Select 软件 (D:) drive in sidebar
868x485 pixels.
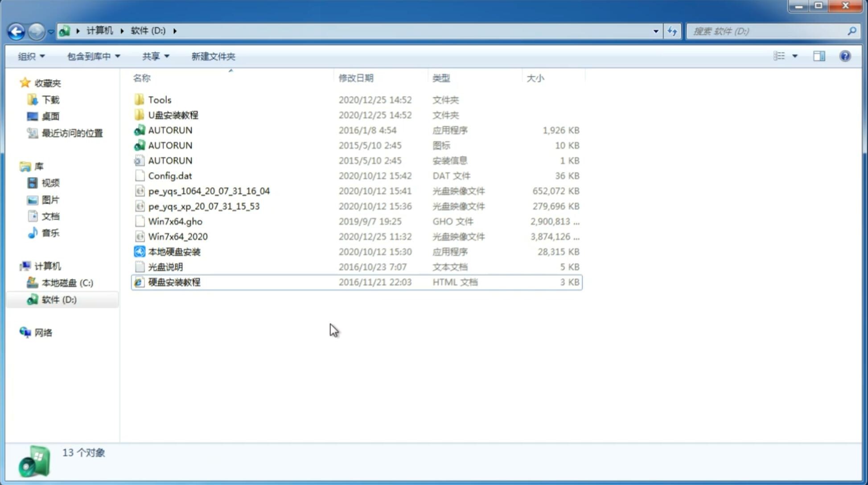click(x=60, y=300)
